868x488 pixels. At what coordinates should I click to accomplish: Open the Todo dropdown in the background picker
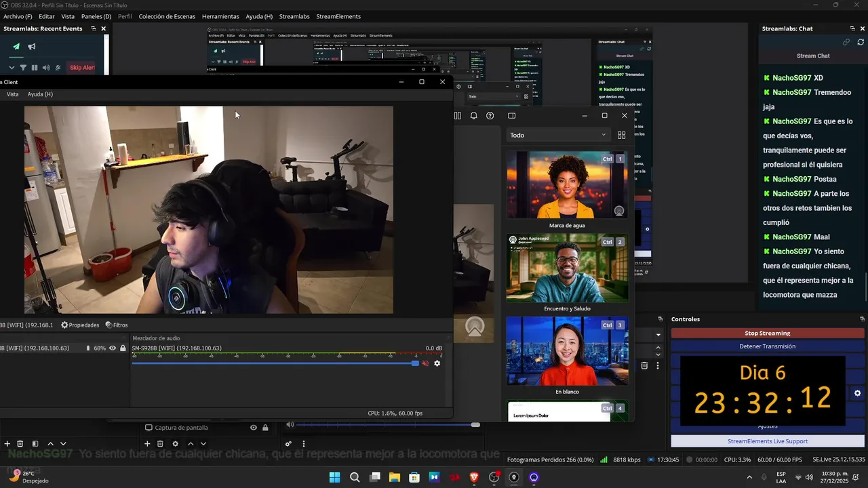click(x=557, y=135)
